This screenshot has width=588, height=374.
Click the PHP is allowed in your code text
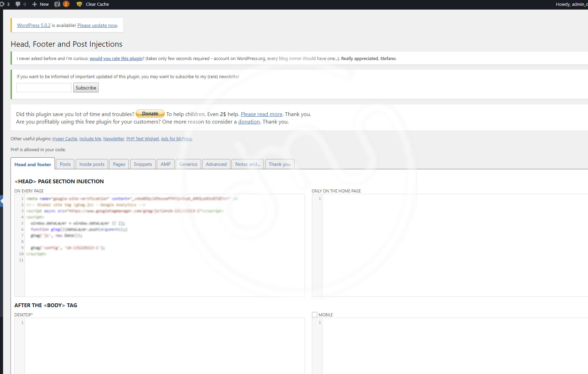pos(38,149)
